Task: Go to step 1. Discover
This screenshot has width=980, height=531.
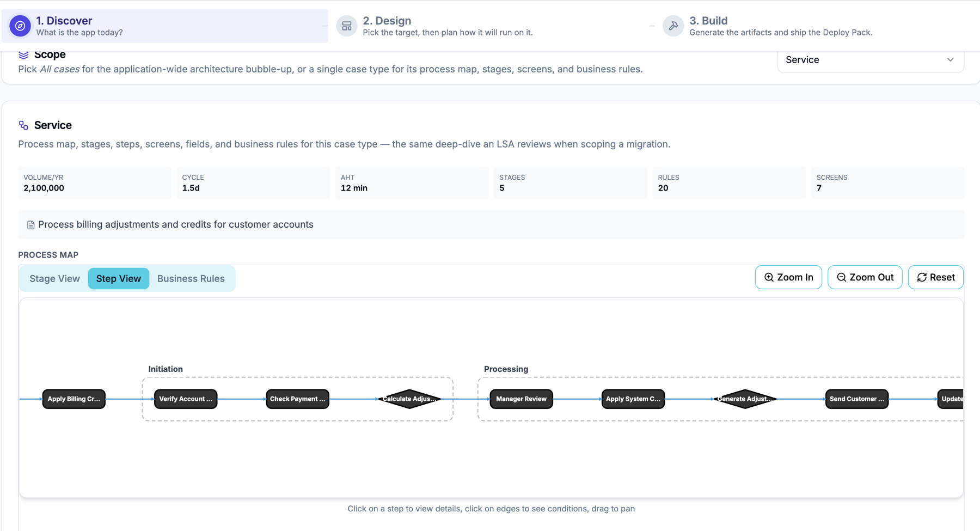Action: pyautogui.click(x=165, y=26)
